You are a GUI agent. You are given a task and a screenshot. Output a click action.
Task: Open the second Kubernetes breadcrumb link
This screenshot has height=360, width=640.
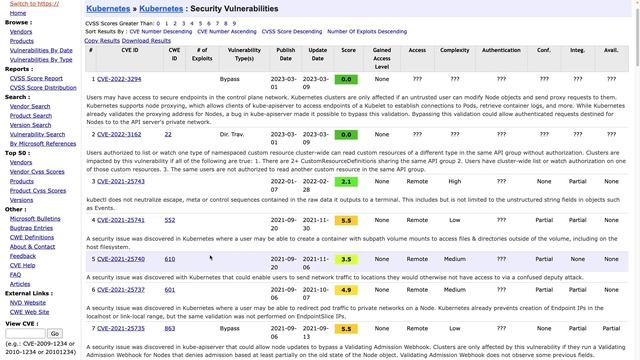[161, 9]
